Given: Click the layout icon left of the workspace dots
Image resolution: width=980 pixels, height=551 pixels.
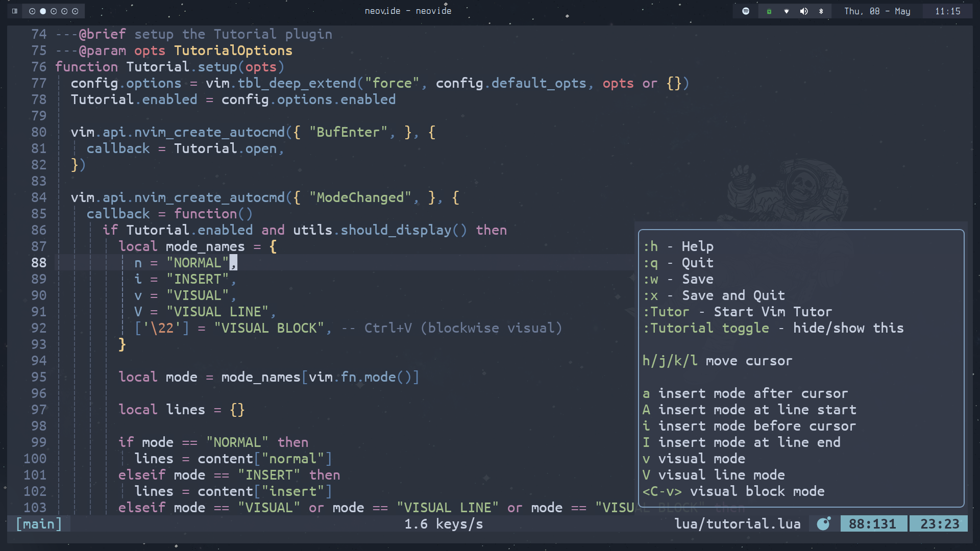Looking at the screenshot, I should pos(15,11).
